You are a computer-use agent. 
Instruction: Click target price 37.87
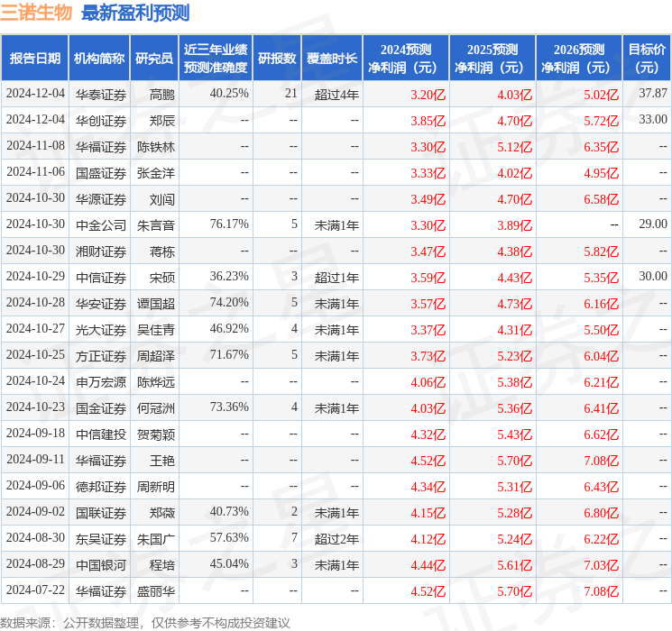click(653, 93)
